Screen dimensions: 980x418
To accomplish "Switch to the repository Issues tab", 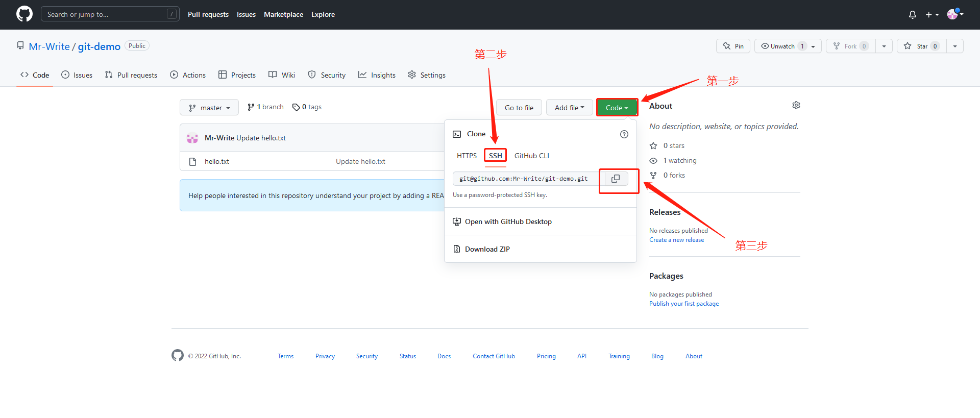I will [77, 75].
